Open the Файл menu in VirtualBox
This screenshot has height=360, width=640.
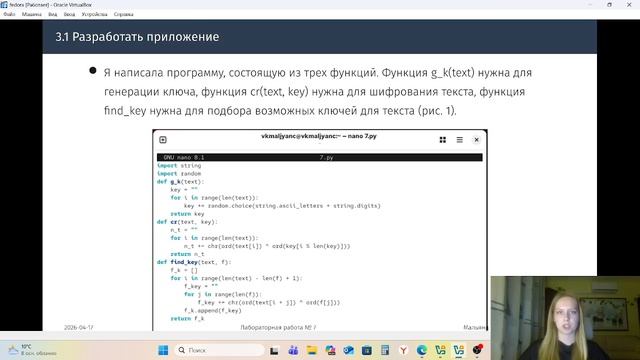coord(9,14)
